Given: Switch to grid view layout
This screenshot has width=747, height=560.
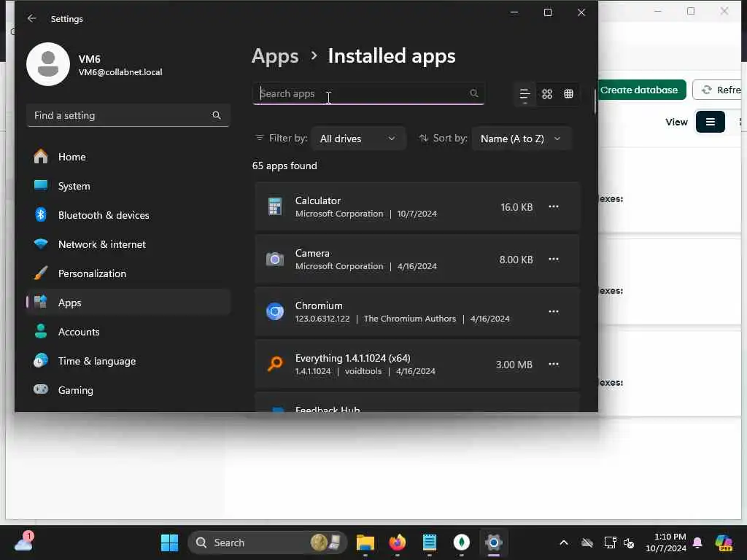Looking at the screenshot, I should (547, 94).
